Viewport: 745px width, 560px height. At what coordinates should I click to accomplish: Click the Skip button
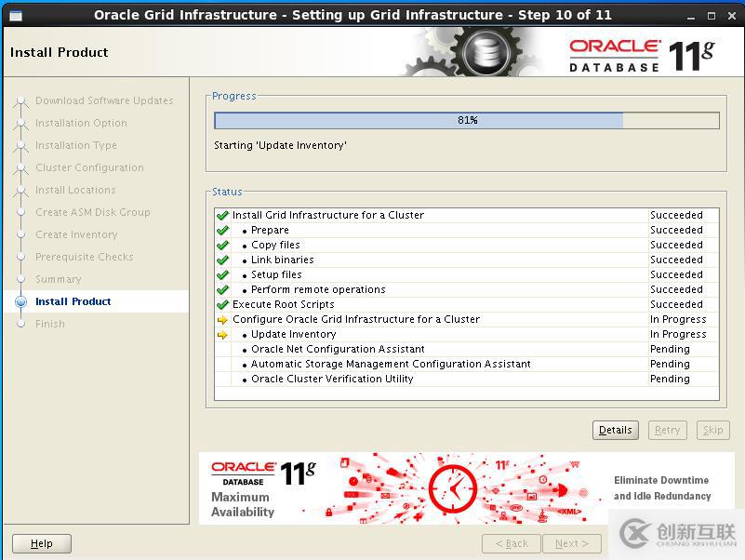click(x=712, y=430)
